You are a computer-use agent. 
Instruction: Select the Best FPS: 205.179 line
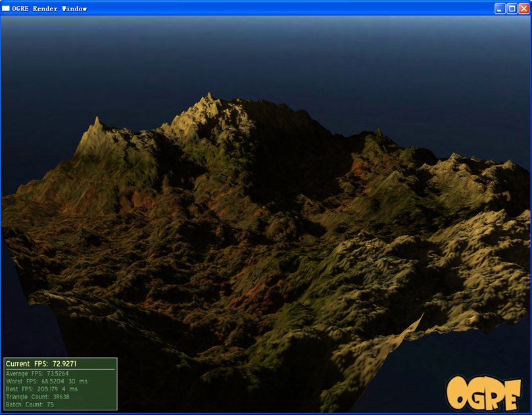click(41, 389)
